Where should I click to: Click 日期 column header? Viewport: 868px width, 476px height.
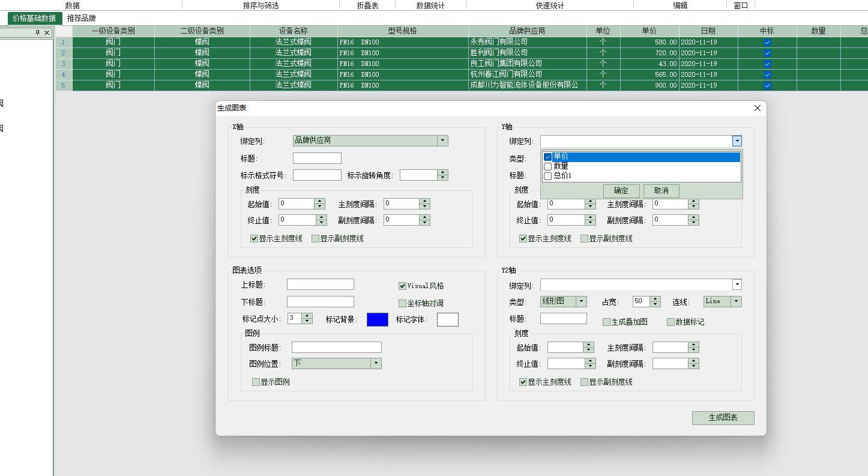pos(708,31)
